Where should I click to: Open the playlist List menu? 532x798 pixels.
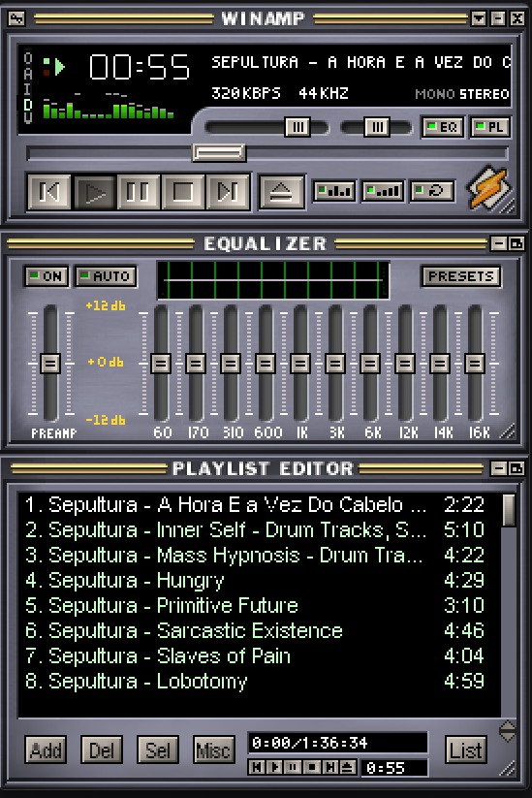466,750
